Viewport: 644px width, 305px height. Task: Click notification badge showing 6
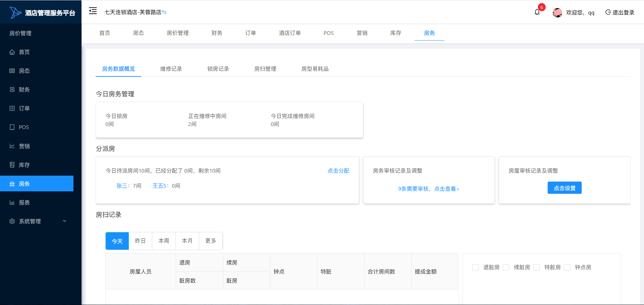click(x=541, y=7)
